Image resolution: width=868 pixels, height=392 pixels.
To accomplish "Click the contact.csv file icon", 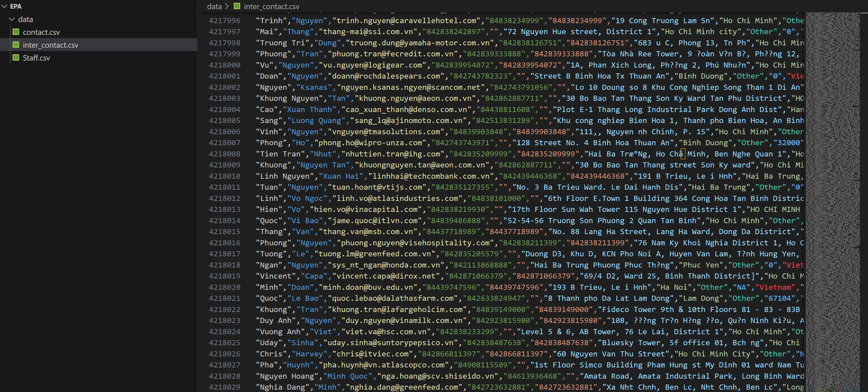I will [x=15, y=32].
